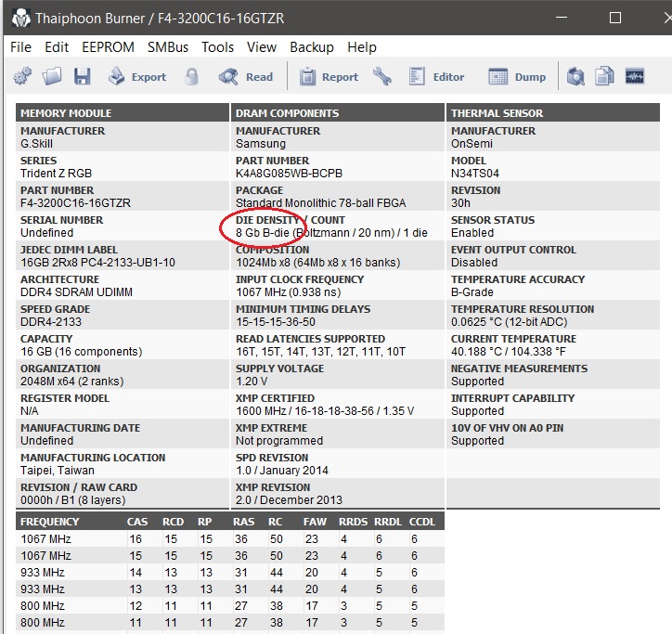
Task: Select XMP Extreme Not programmed value
Action: 279,441
